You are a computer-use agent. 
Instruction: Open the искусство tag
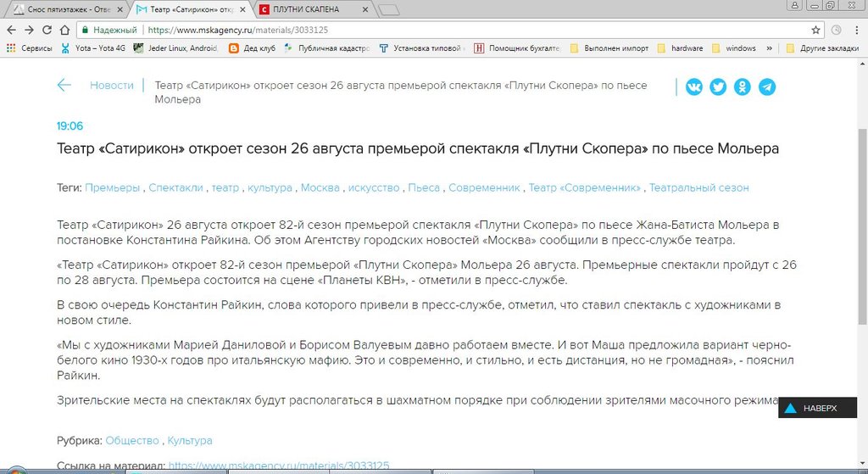point(374,187)
